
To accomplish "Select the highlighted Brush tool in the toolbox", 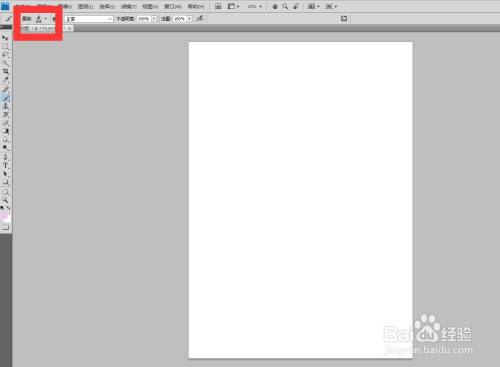I will (5, 98).
